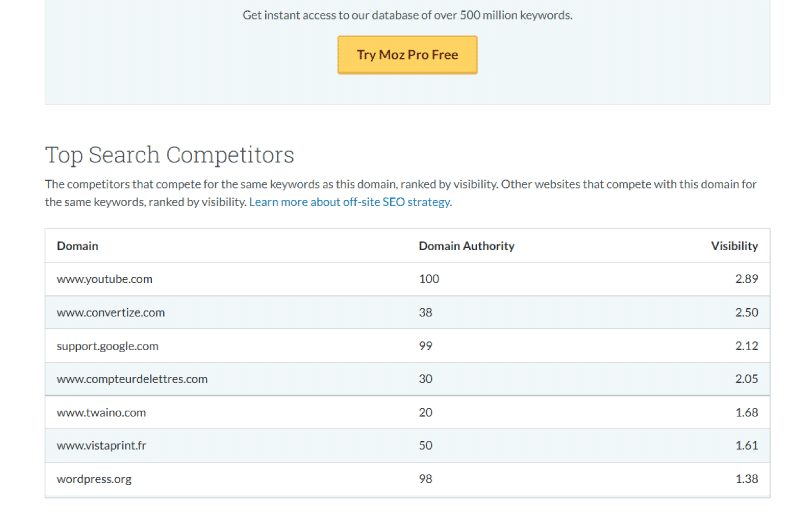Select visibility value 2.12
Image resolution: width=800 pixels, height=530 pixels.
(746, 346)
